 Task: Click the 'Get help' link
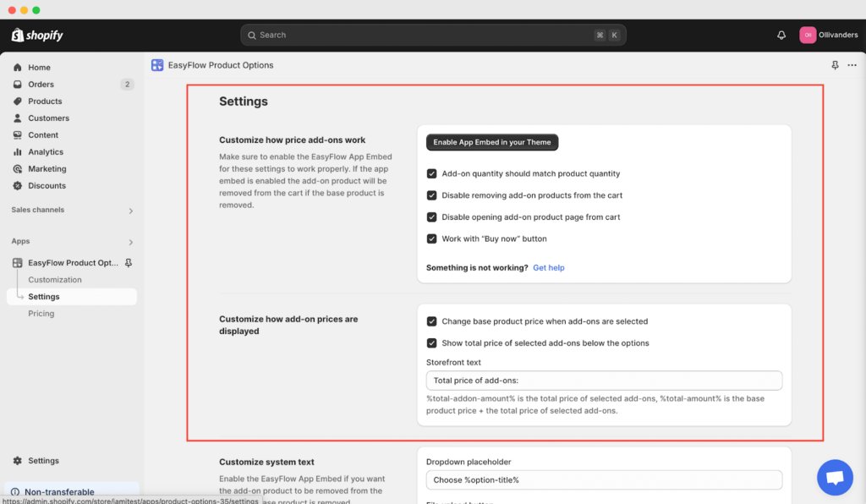548,267
